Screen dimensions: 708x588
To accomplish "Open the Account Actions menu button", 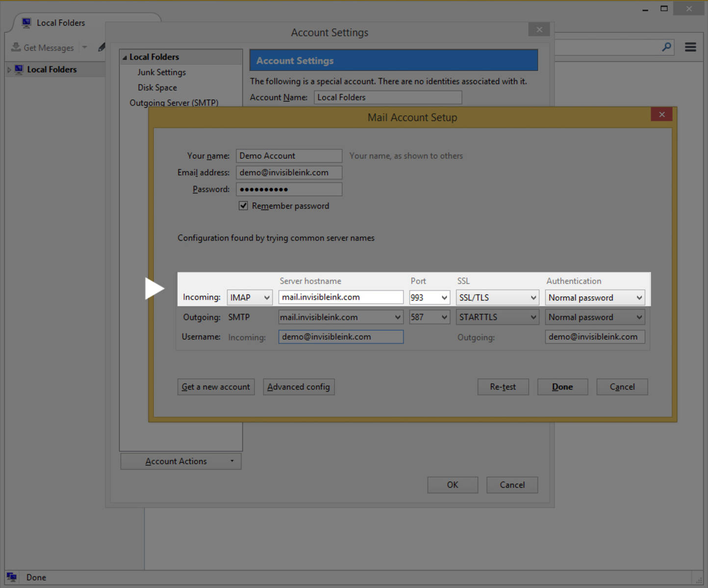I will [181, 462].
